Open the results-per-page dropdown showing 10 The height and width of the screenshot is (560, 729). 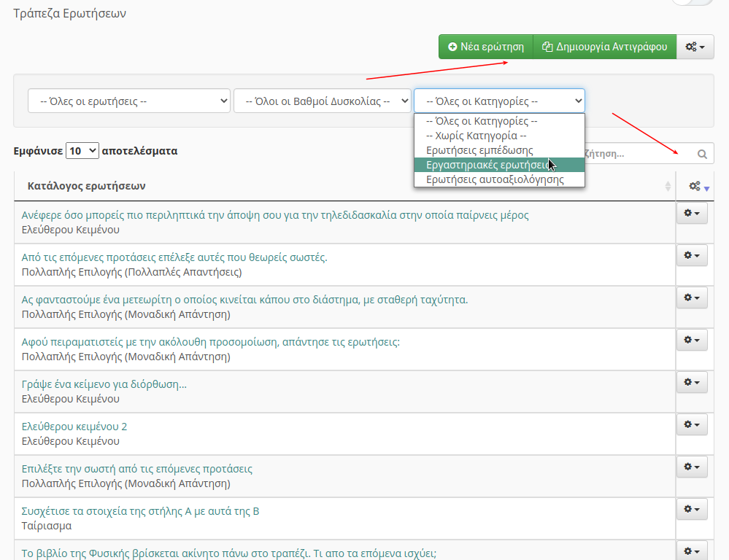point(82,150)
